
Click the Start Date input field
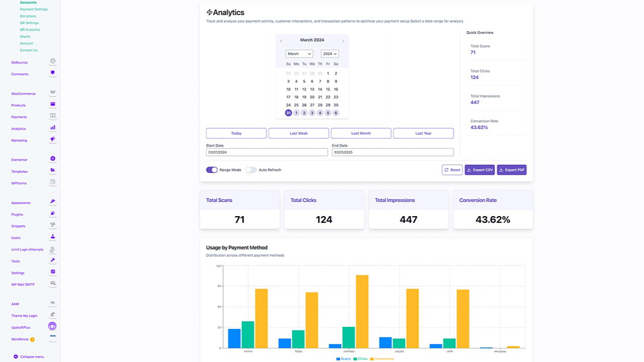point(267,152)
